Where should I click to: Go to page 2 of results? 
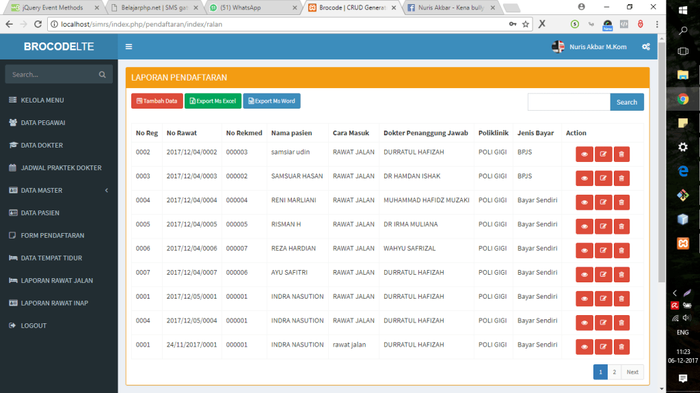tap(614, 372)
